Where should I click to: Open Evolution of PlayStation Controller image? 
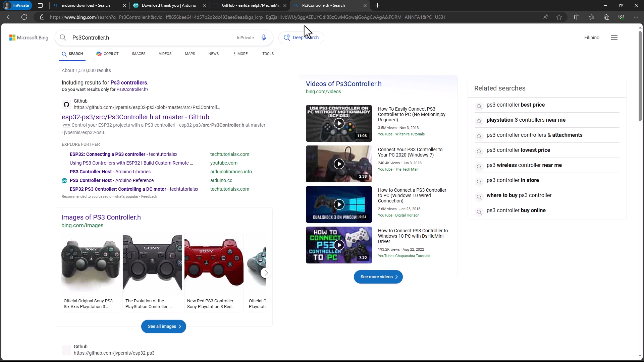[152, 273]
